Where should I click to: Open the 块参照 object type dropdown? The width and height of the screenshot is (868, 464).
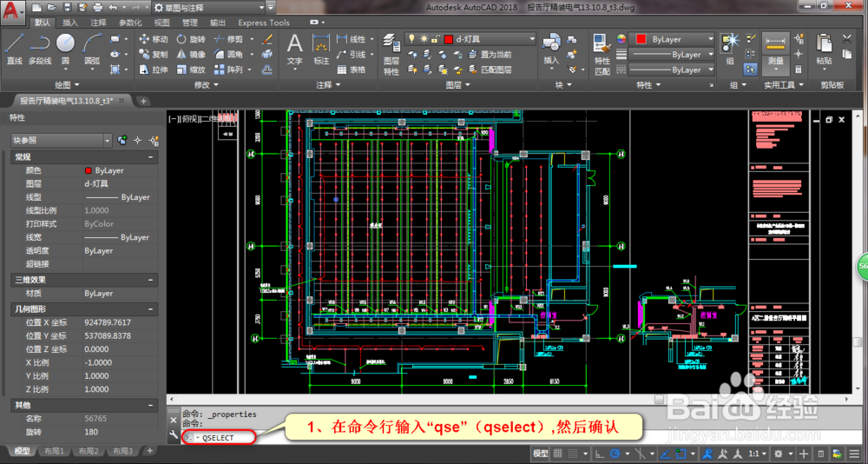(x=62, y=141)
